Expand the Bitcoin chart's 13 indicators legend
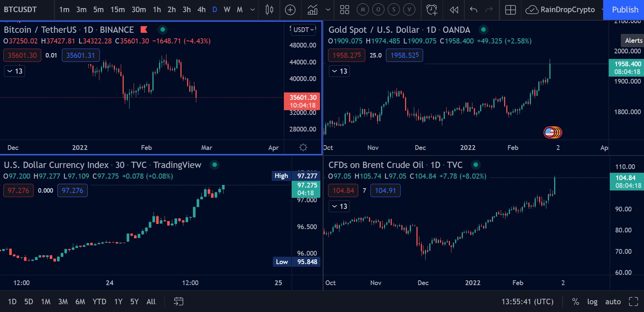The image size is (644, 312). pyautogui.click(x=15, y=71)
